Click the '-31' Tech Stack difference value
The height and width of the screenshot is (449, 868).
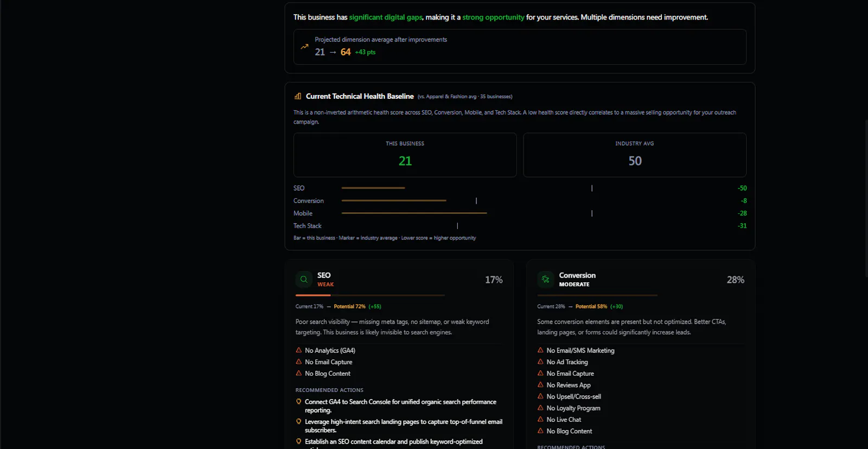coord(742,226)
